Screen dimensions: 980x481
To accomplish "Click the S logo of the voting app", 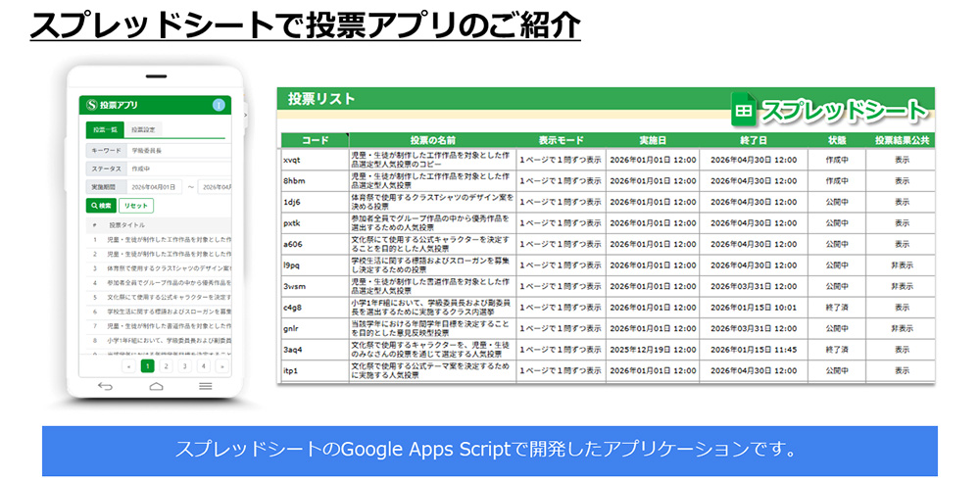I will pos(92,105).
